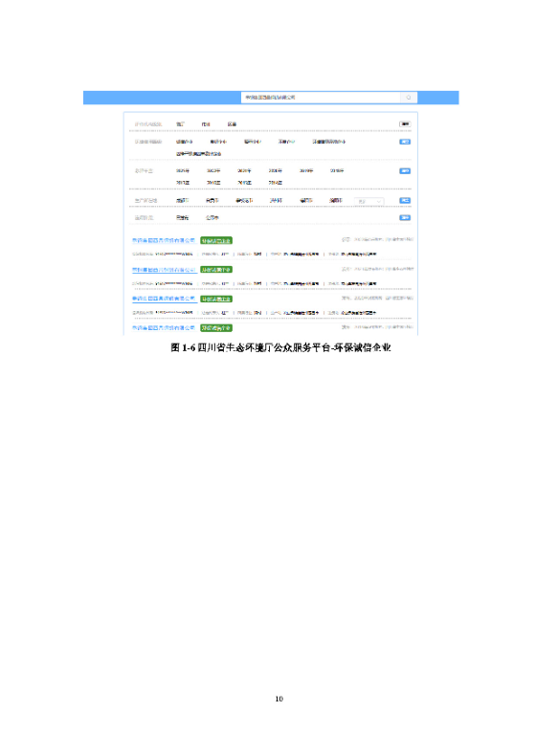Viewport: 536px width, 756px height.
Task: Select the first city option in the city filter row
Action: coord(183,201)
